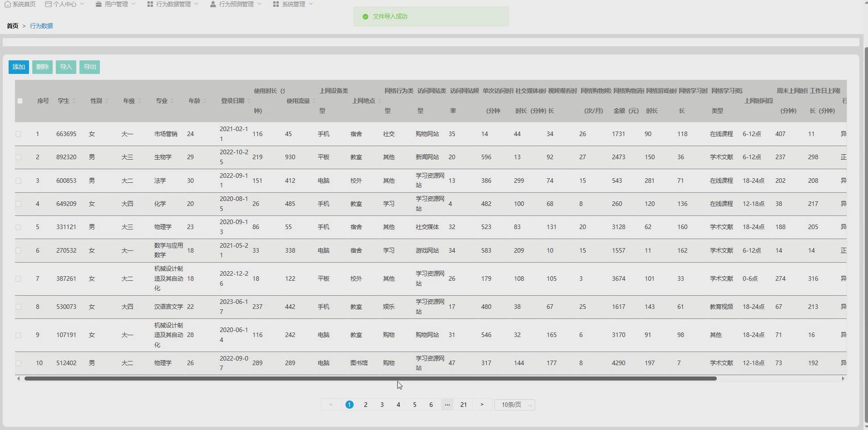Open the 个人中心 menu
Image resolution: width=868 pixels, height=430 pixels.
point(65,4)
